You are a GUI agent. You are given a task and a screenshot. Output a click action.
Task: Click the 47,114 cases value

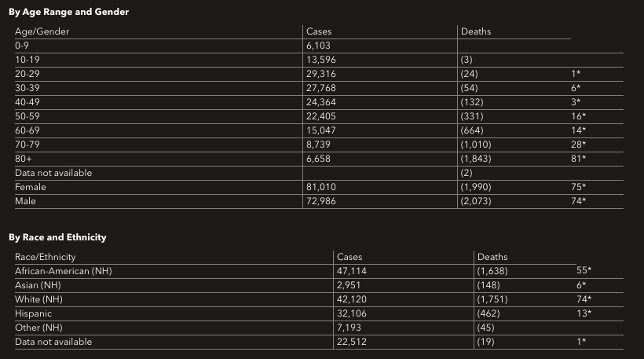(353, 271)
